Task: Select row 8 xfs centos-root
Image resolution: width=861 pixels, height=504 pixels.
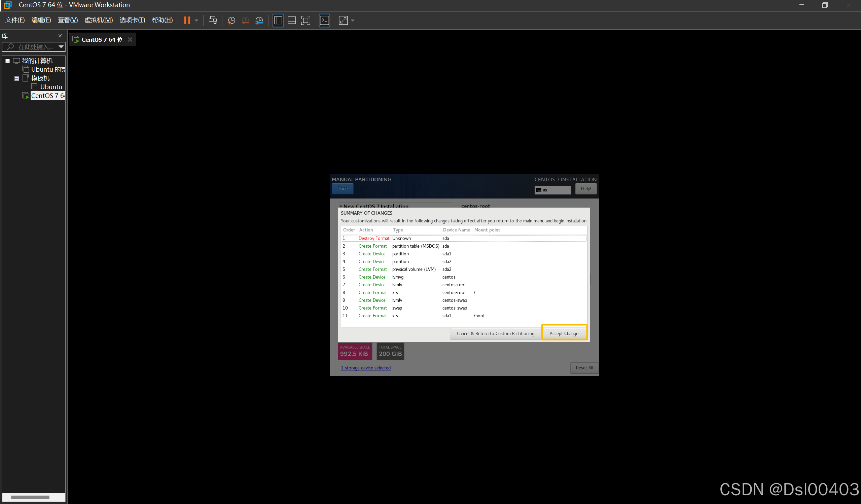Action: tap(464, 292)
